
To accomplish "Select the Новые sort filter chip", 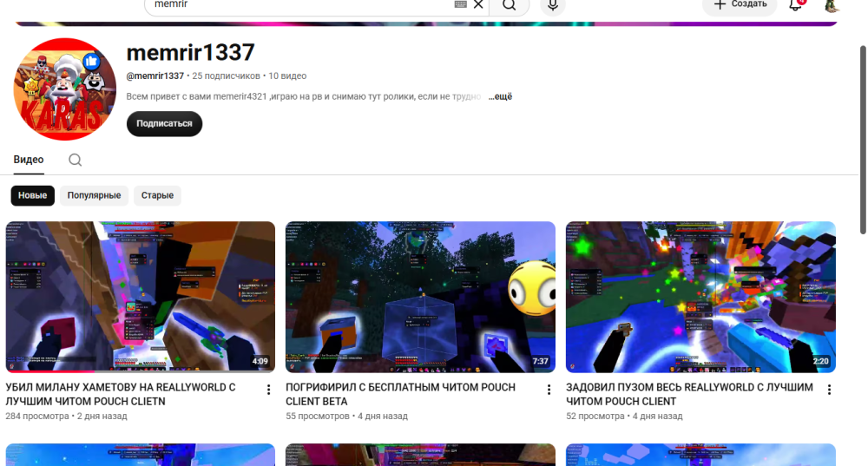I will pos(33,195).
